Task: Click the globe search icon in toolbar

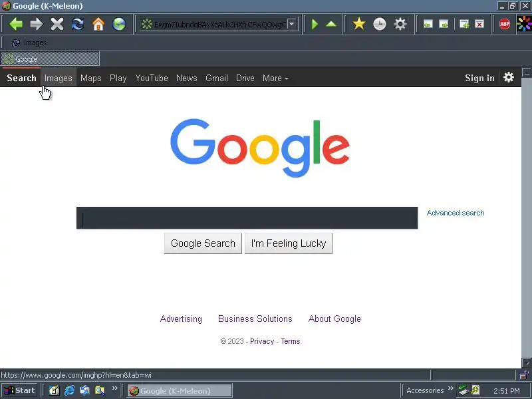Action: [119, 24]
